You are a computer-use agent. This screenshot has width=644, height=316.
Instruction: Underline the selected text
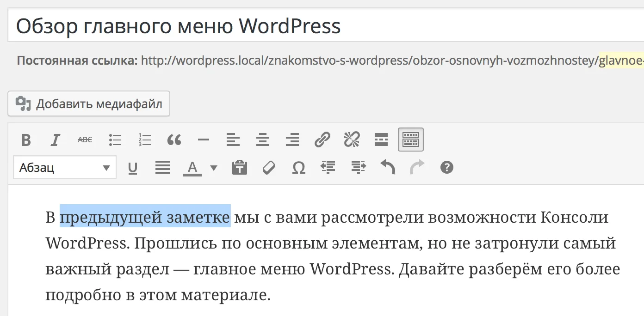click(x=133, y=168)
